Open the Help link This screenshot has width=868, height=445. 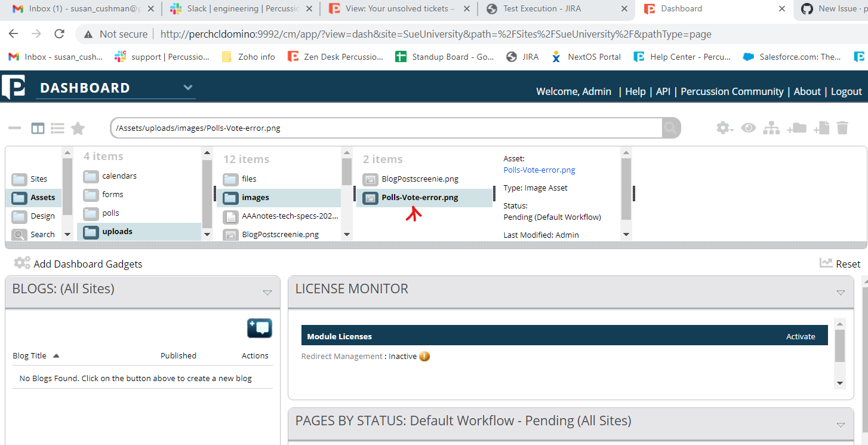[635, 91]
